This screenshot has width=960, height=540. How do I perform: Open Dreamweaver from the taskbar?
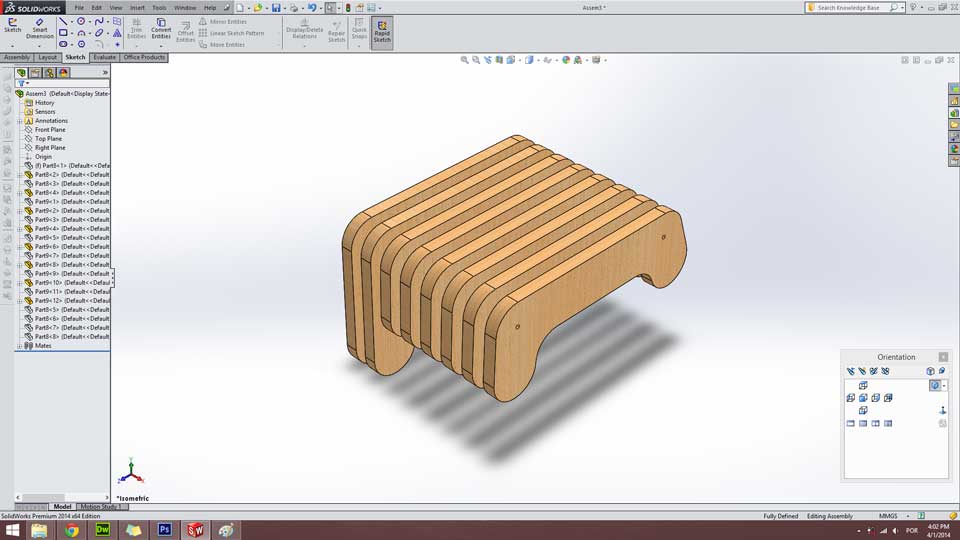[103, 530]
